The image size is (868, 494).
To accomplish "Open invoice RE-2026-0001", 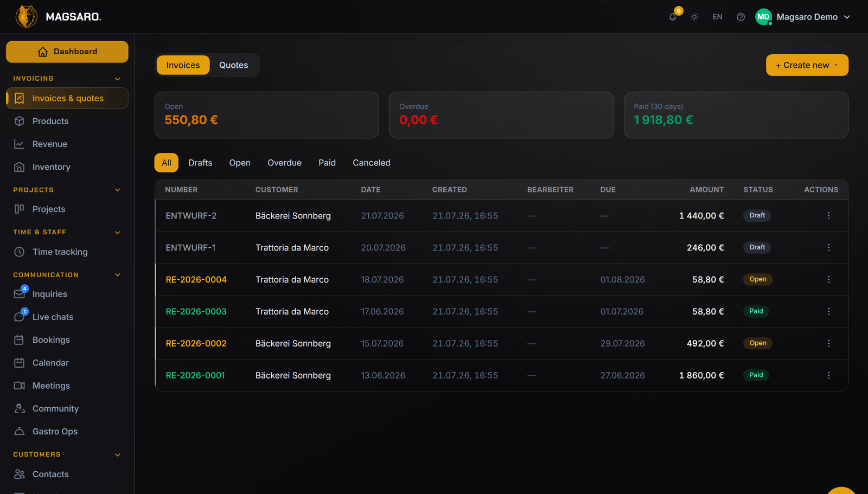I will [x=195, y=375].
